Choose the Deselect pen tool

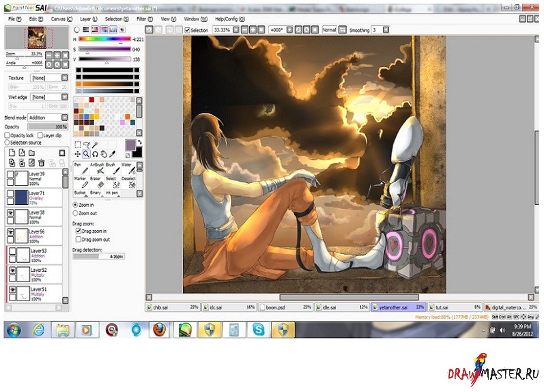click(x=128, y=182)
